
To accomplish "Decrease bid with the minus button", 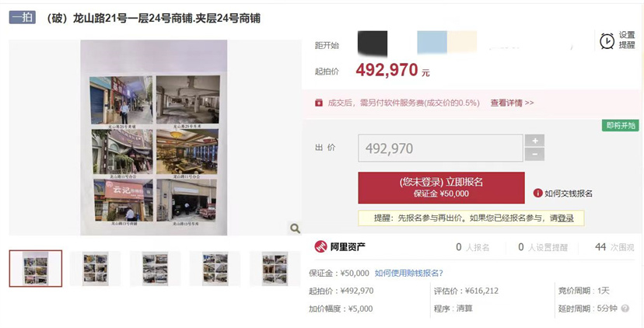I will (535, 155).
